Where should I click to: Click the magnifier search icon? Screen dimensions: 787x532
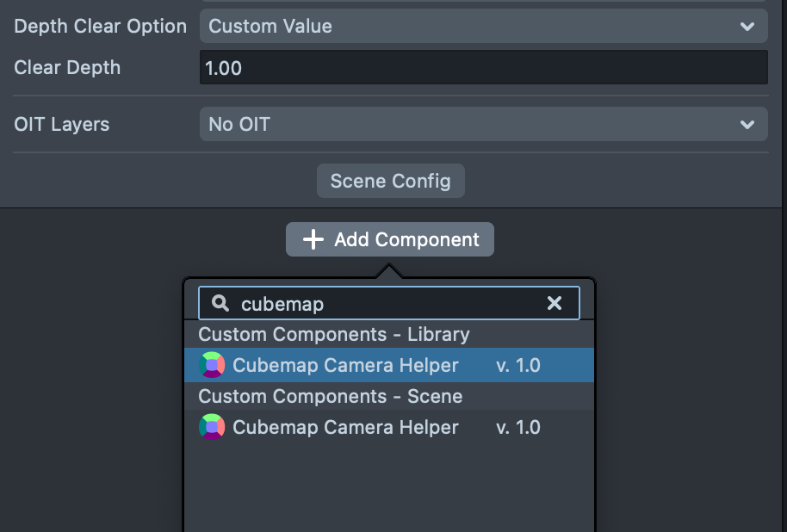(220, 303)
